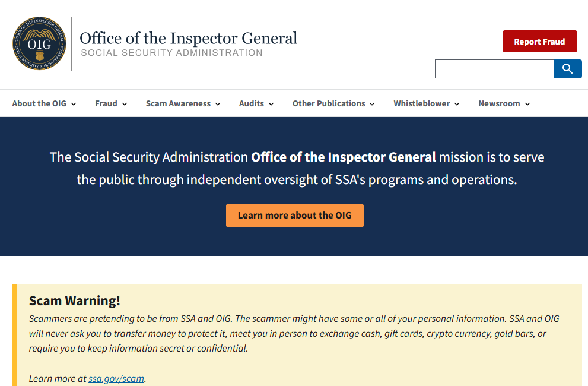Expand the Scam Awareness dropdown chevron
Screen dimensions: 588x386
coord(218,103)
